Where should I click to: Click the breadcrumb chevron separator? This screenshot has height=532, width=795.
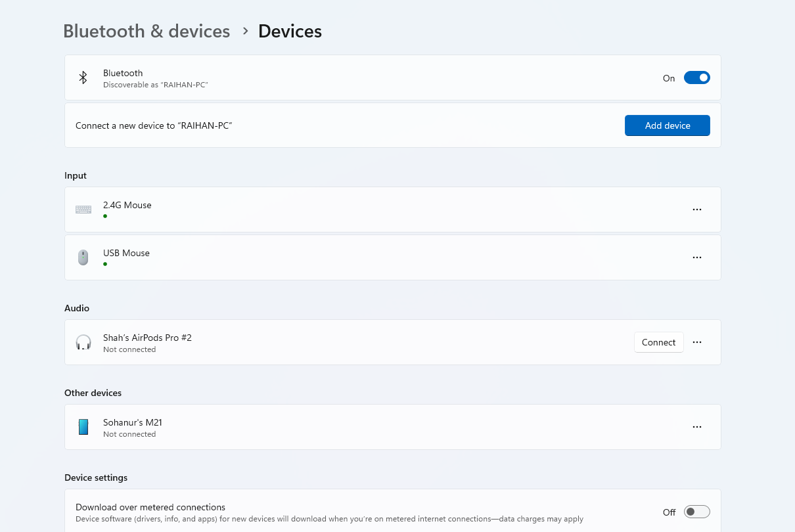click(x=245, y=31)
